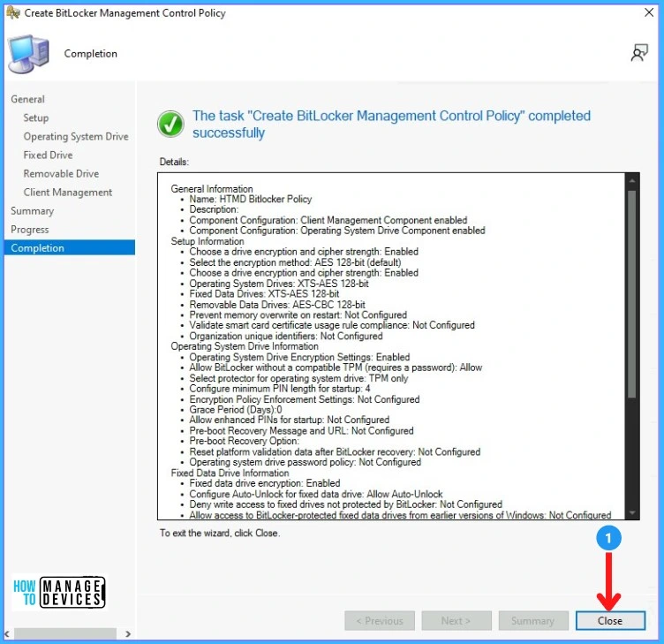
Task: Click 'Setup Information' heading in details
Action: (207, 241)
